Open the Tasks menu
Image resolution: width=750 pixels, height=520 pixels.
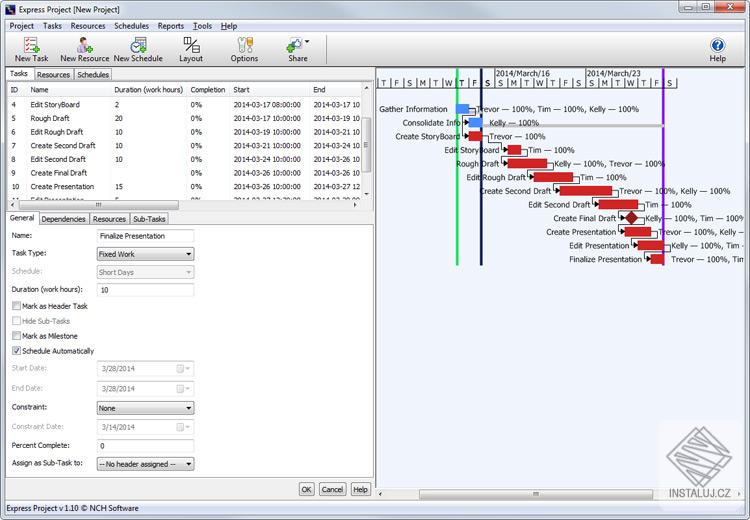coord(52,26)
